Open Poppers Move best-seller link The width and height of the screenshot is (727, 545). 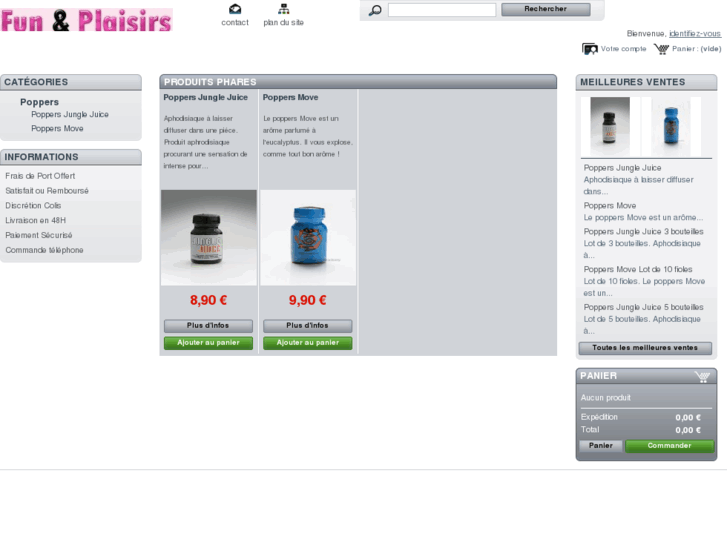[610, 205]
